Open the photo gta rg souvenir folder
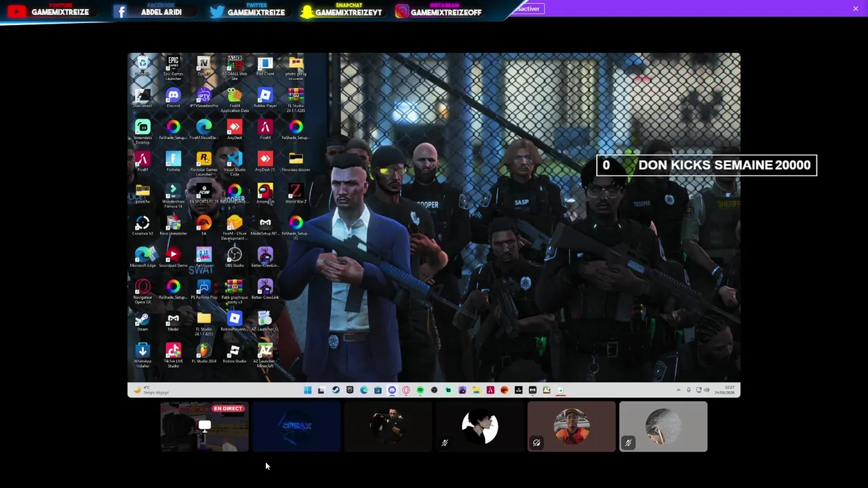The height and width of the screenshot is (488, 868). tap(296, 68)
